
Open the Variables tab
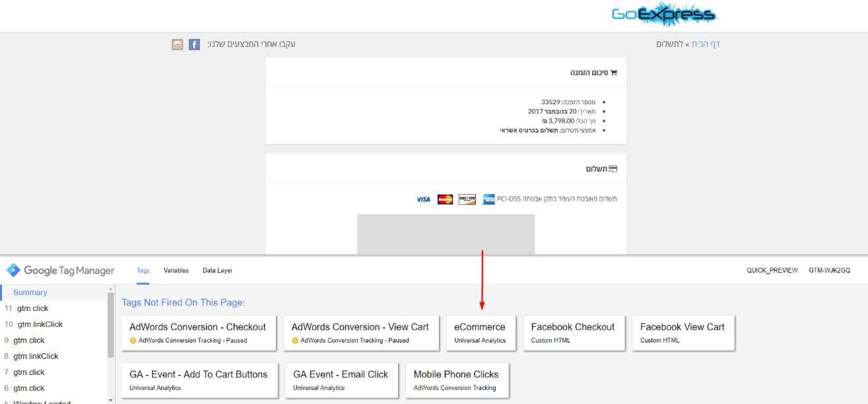click(176, 271)
